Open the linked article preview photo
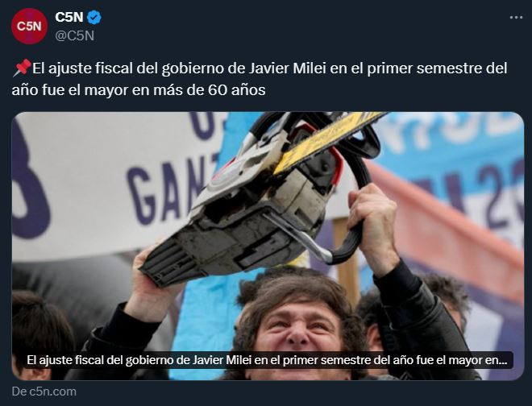Image resolution: width=532 pixels, height=406 pixels. 268,246
